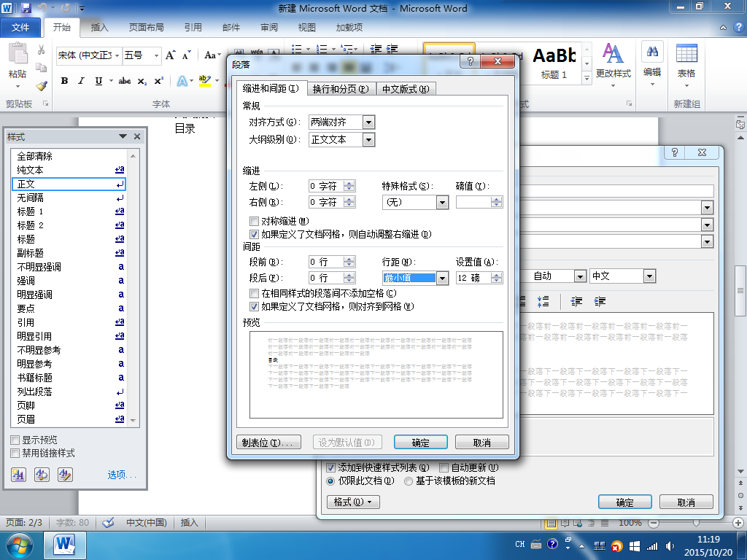
Task: Open the File ribbon tab
Action: tap(20, 27)
